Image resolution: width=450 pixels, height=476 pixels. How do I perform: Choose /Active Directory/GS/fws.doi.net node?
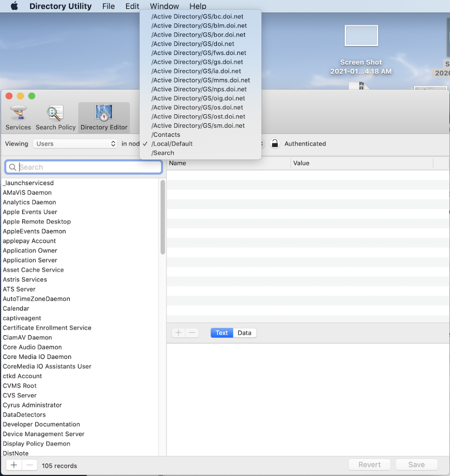[201, 53]
